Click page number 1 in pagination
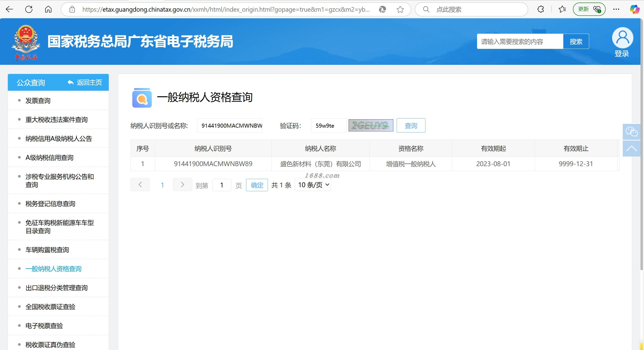644x350 pixels. 162,185
